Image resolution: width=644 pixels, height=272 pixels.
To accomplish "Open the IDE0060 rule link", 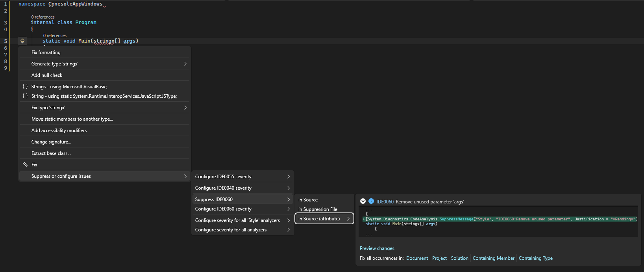I will coord(385,202).
